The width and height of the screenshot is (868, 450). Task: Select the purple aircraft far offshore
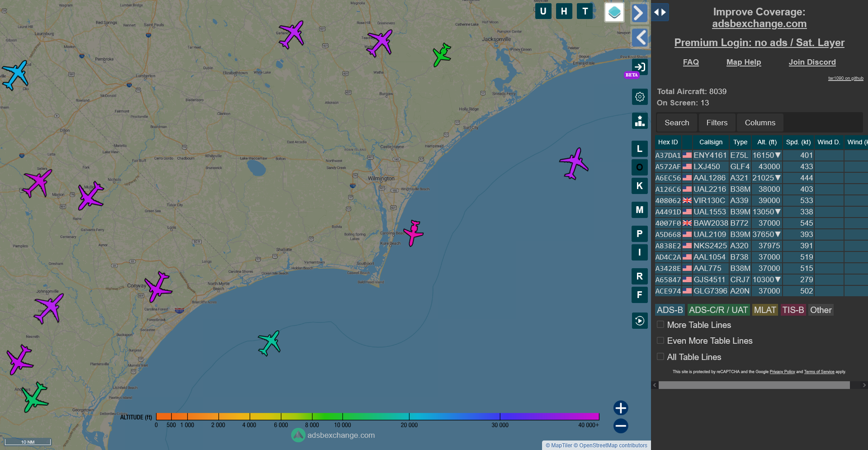(x=574, y=163)
